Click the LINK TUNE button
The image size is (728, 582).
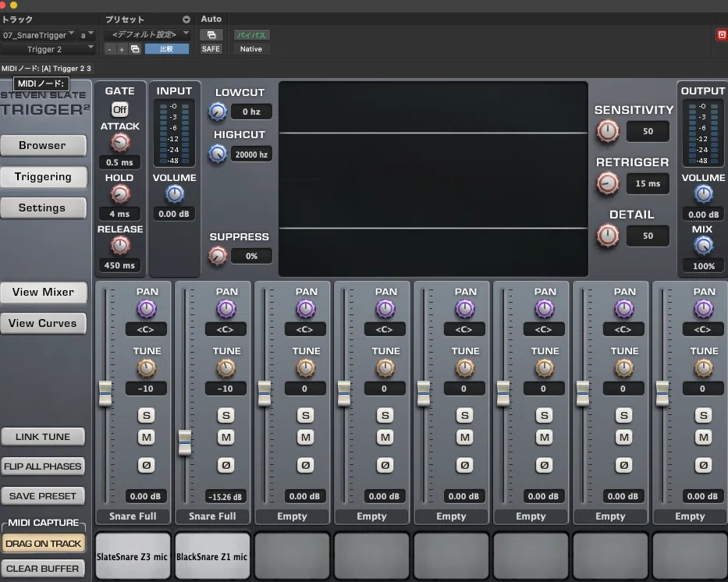coord(43,437)
